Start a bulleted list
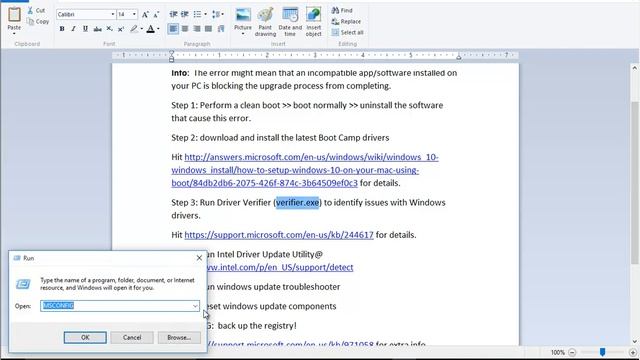This screenshot has height=360, width=640. 198,15
